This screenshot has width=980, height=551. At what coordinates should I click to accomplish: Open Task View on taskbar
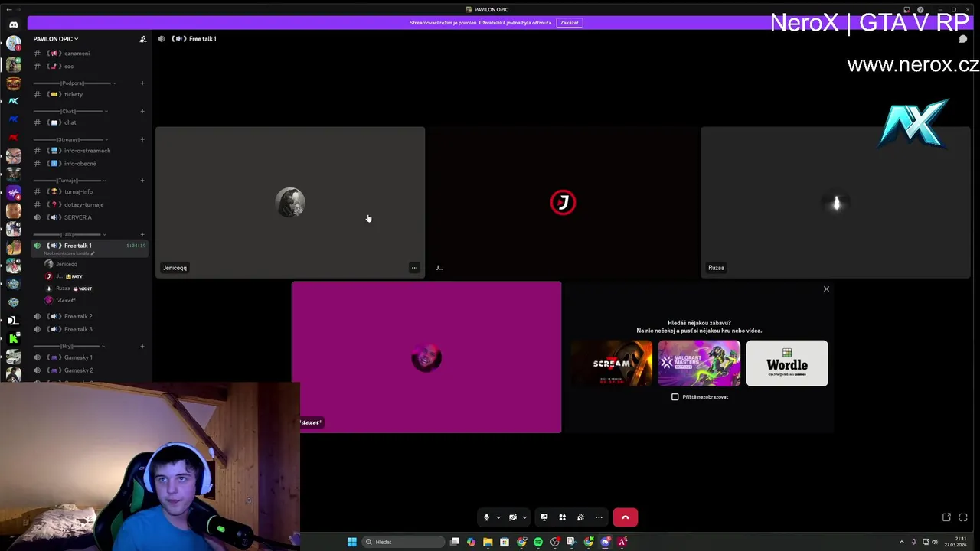[455, 542]
